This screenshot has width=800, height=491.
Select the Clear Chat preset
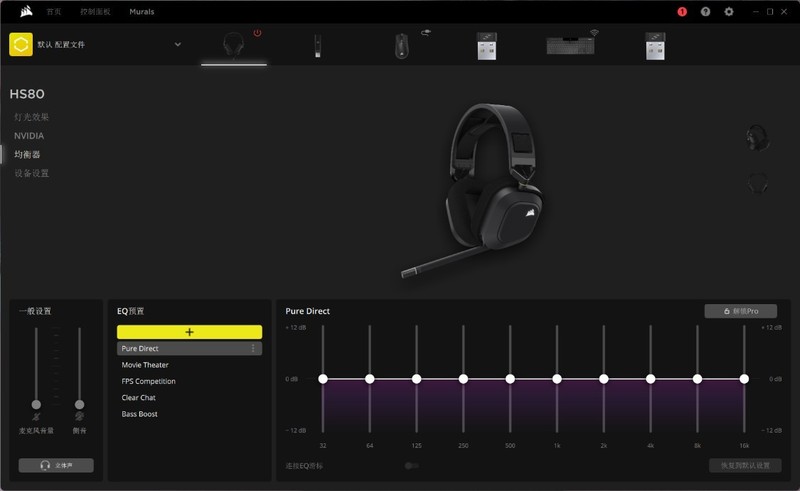[139, 398]
